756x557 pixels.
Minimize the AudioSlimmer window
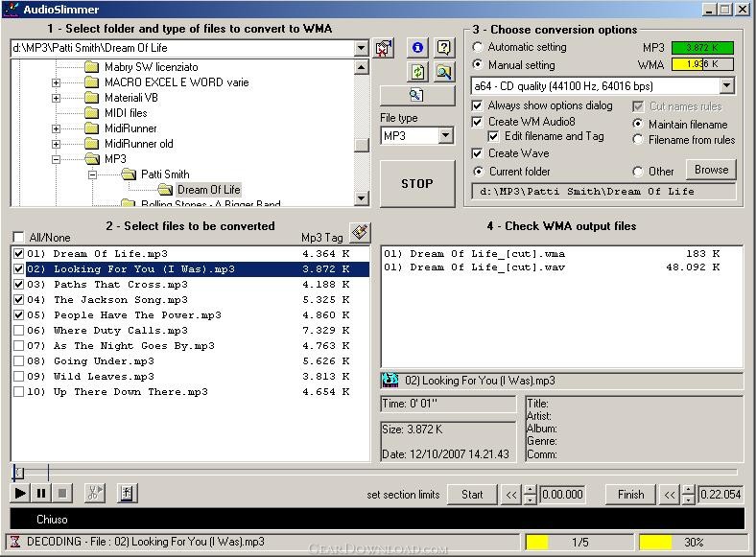click(x=709, y=10)
